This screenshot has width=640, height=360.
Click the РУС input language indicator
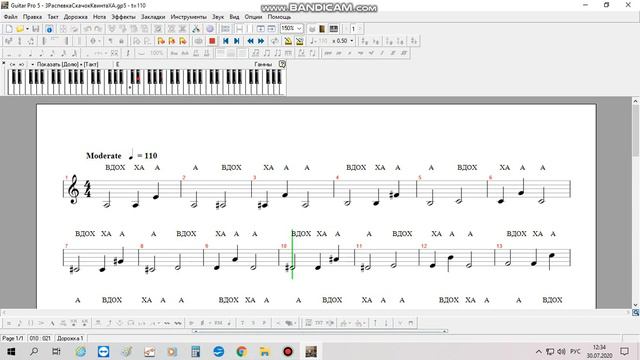575,351
